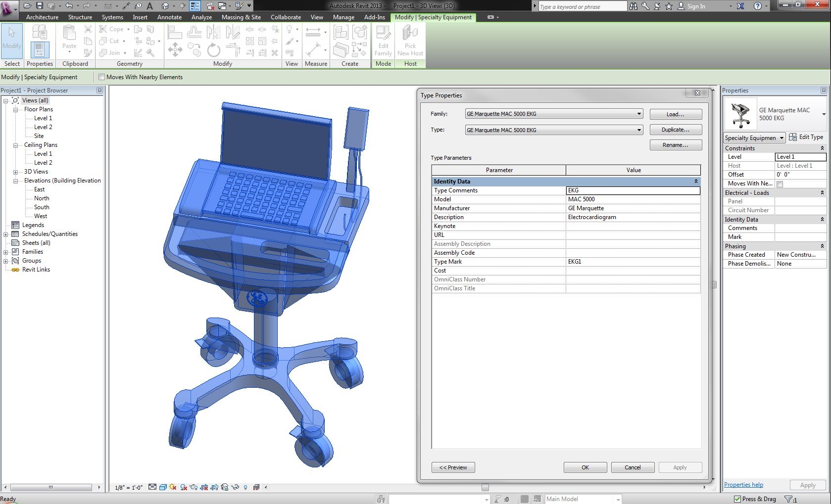The image size is (831, 504).
Task: Open the Annotate menu tab
Action: pyautogui.click(x=169, y=17)
